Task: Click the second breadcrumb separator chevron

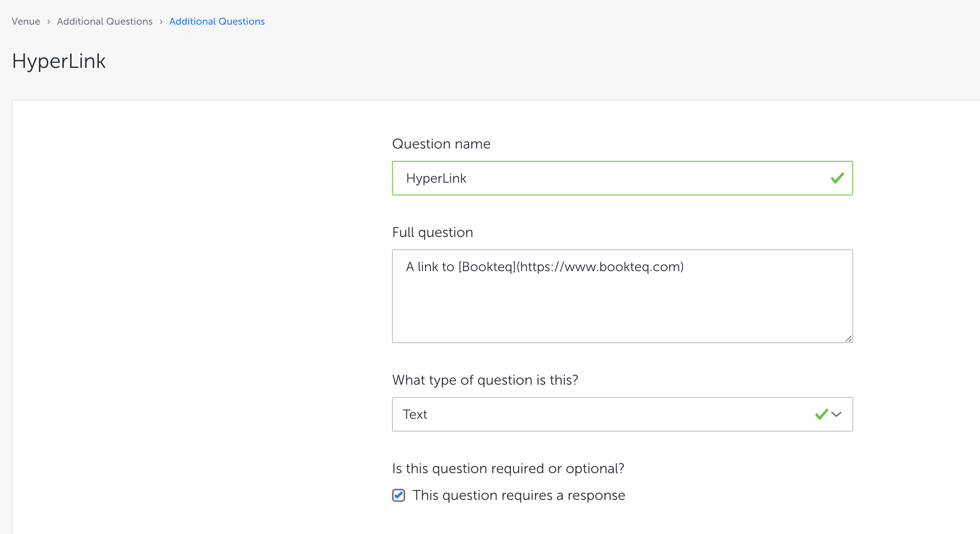Action: 161,22
